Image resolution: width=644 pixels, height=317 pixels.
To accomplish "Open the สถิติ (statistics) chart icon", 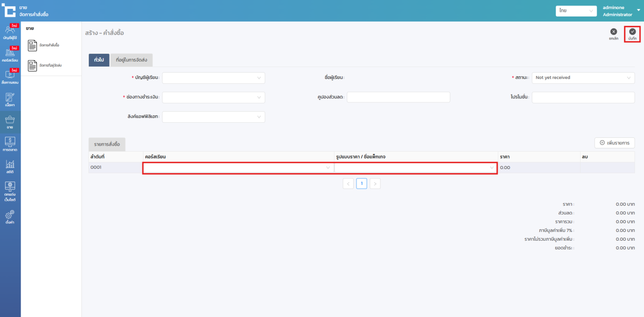I will pyautogui.click(x=10, y=166).
